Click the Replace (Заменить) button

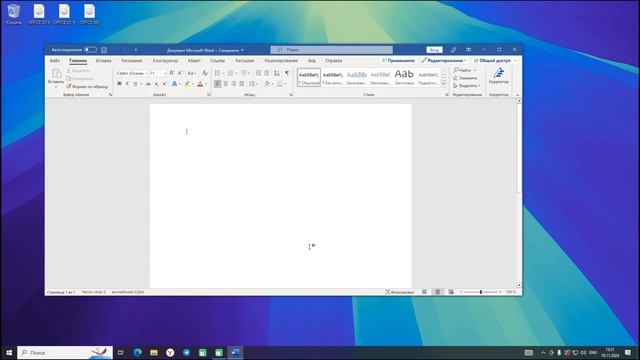click(465, 78)
